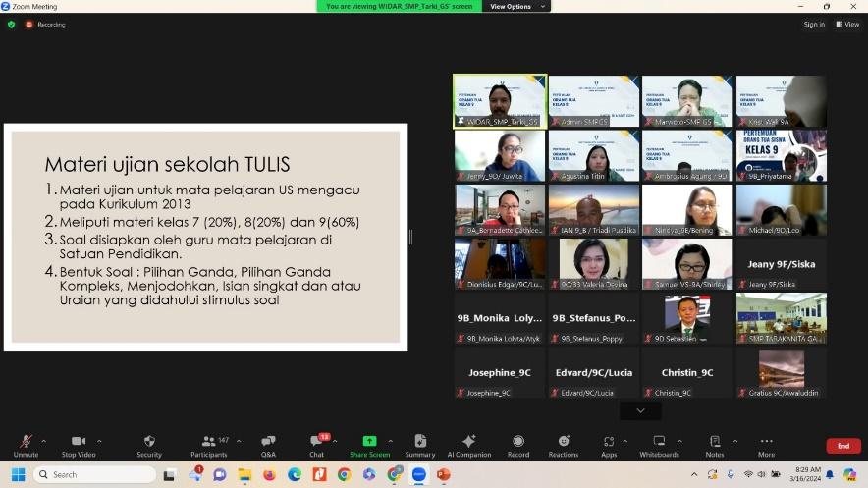Select the 9D Sebastien video tile
Screen dimensions: 868x488
pos(687,318)
